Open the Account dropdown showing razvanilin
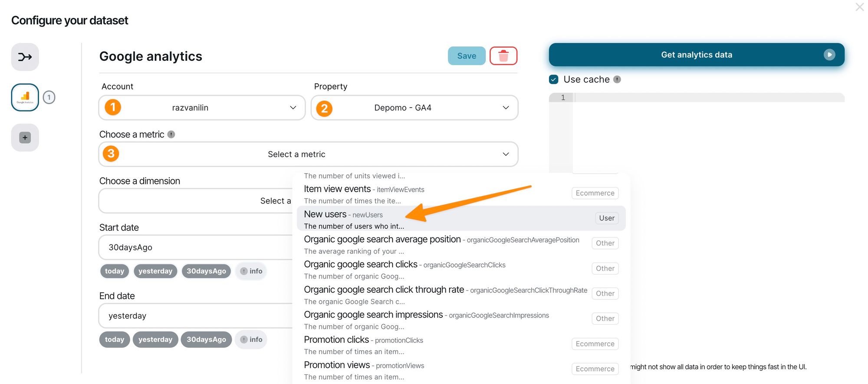The height and width of the screenshot is (384, 868). tap(202, 108)
